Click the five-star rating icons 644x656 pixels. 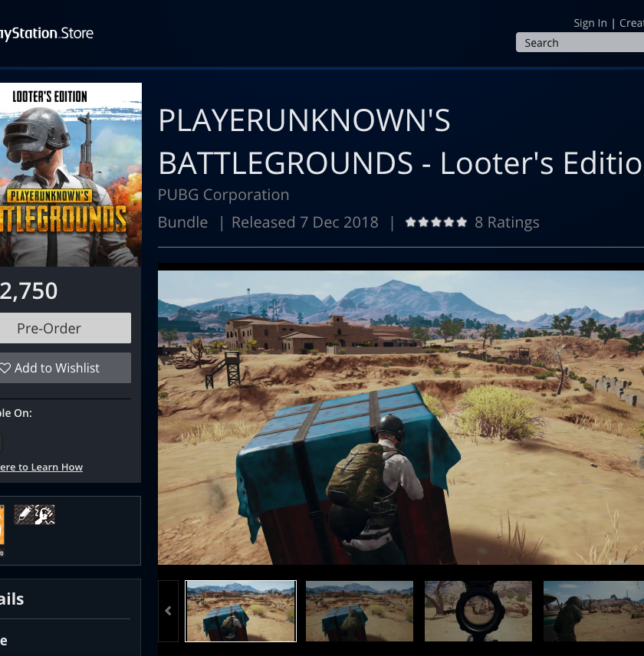coord(435,222)
